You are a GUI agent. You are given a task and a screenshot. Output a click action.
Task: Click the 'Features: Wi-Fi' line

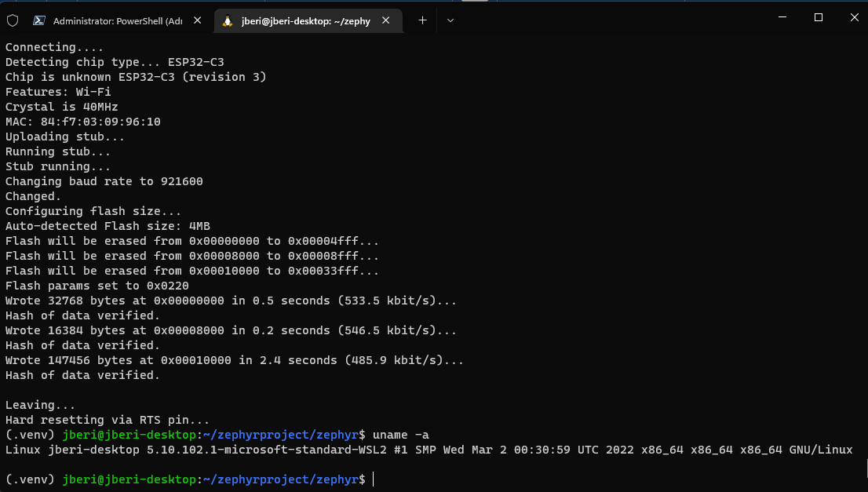click(58, 92)
